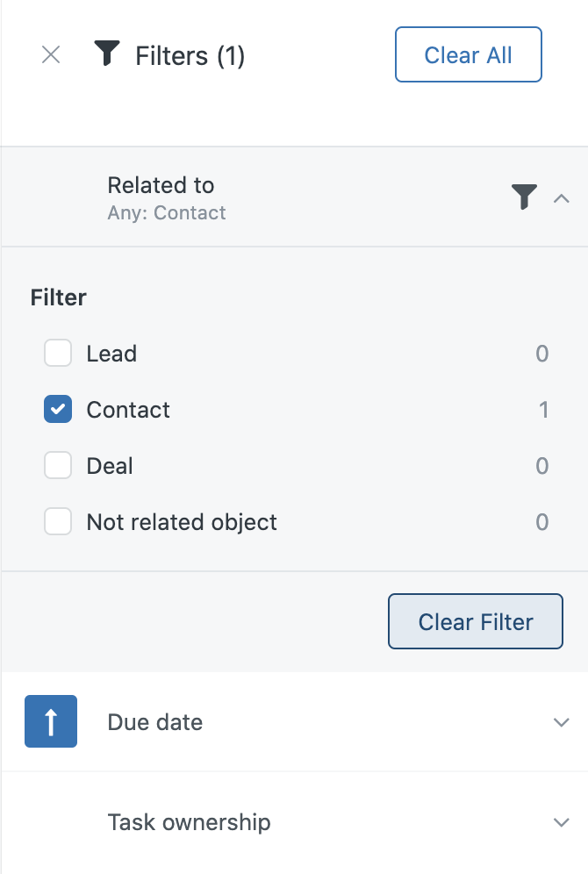The width and height of the screenshot is (588, 874).
Task: Close the Filters panel with X icon
Action: click(x=51, y=54)
